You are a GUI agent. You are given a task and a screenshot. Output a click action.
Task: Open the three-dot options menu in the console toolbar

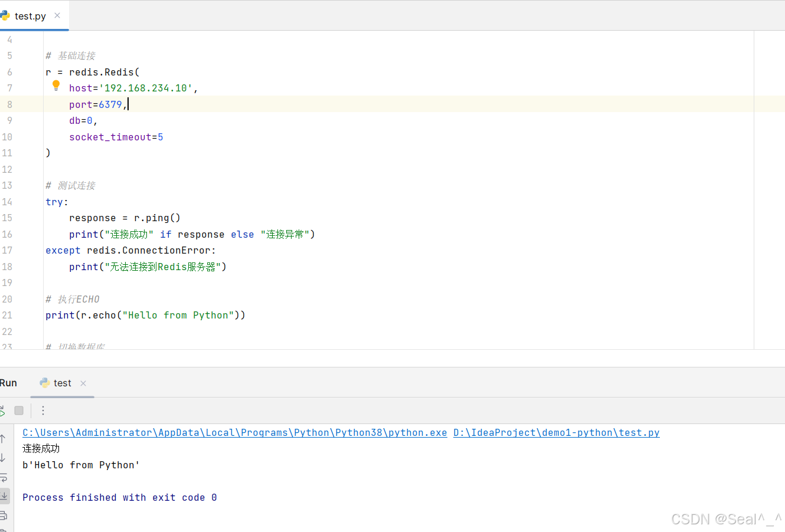[42, 410]
